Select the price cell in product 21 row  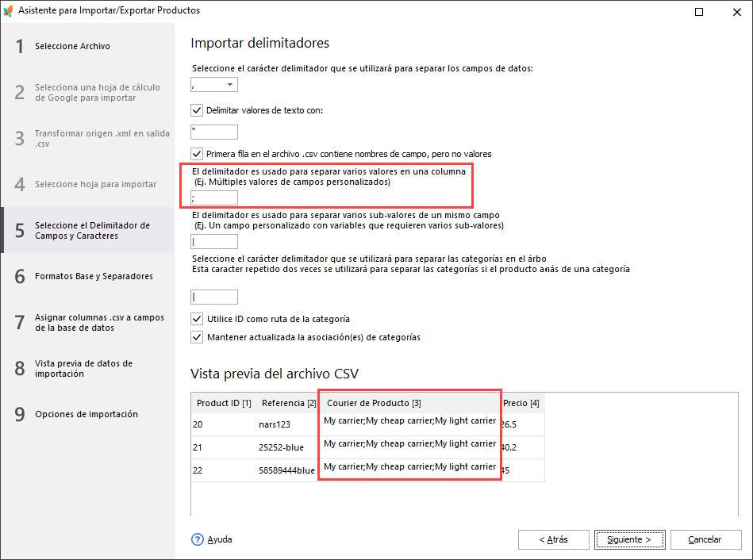click(x=522, y=447)
